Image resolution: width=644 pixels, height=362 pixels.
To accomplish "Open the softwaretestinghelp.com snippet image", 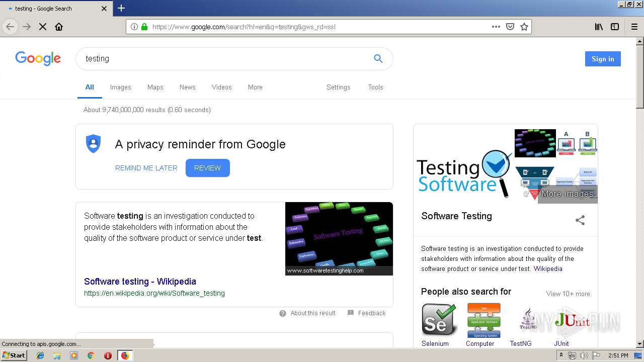I will click(339, 239).
